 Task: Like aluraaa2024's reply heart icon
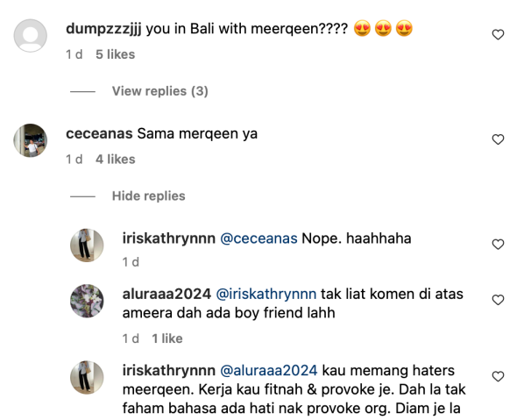[498, 300]
